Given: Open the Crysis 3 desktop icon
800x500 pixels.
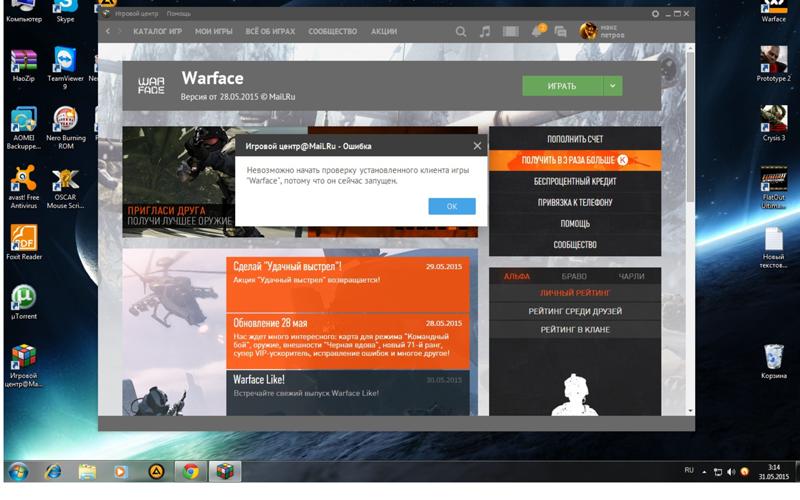Looking at the screenshot, I should [x=773, y=123].
